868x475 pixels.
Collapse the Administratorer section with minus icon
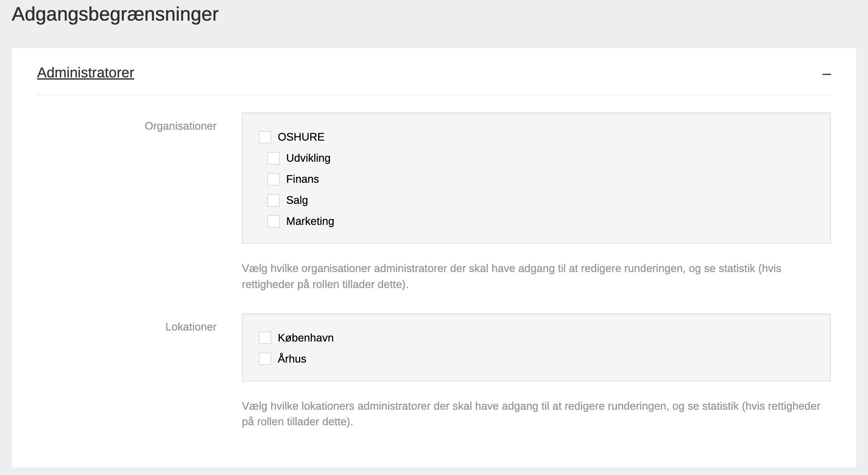pyautogui.click(x=826, y=75)
